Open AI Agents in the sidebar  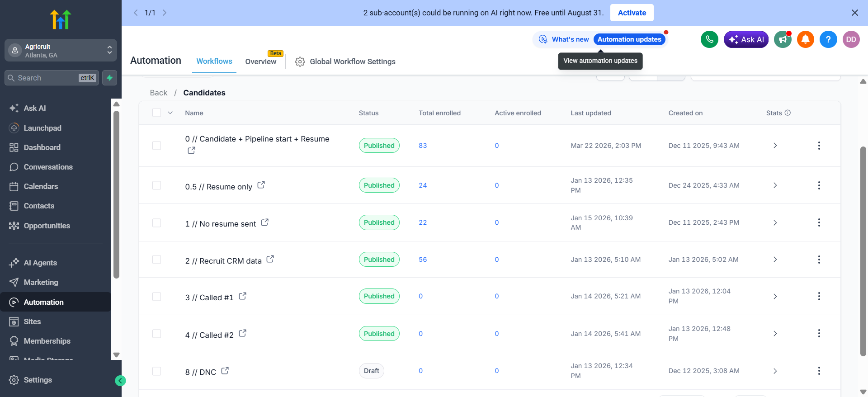coord(56,263)
